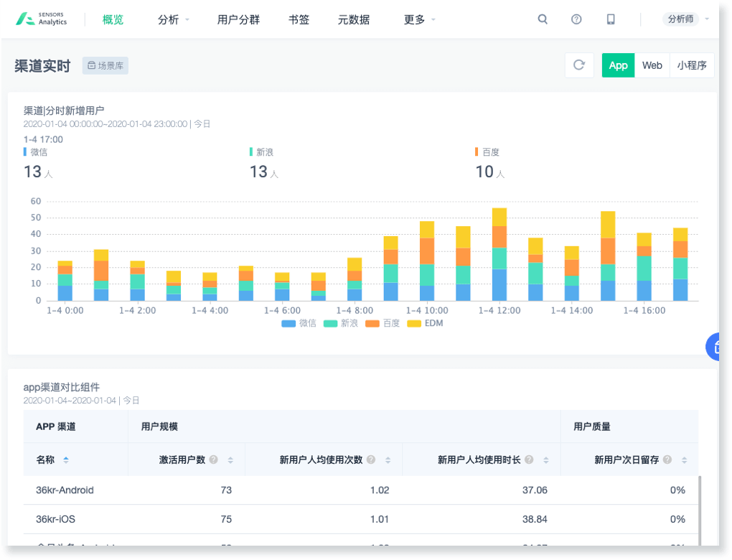Open the 分析师 user role dropdown
The height and width of the screenshot is (560, 732).
coord(685,19)
